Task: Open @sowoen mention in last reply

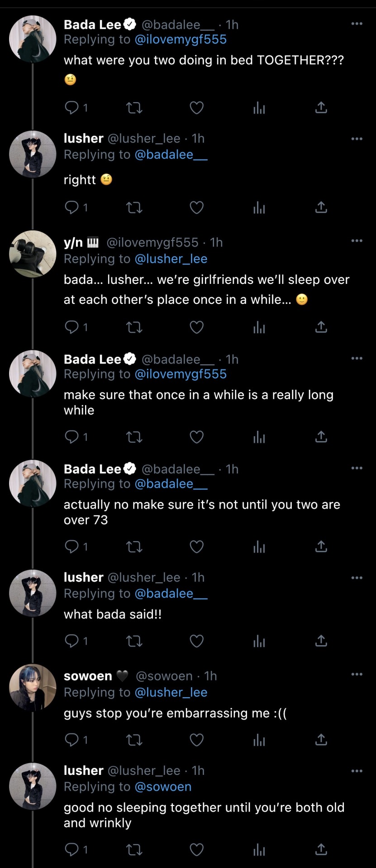Action: pos(163,787)
